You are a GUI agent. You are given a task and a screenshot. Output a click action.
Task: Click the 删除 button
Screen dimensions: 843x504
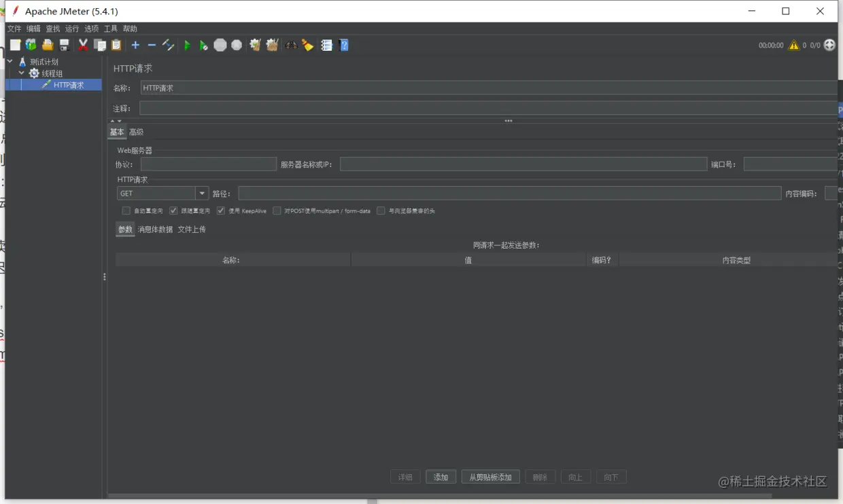[540, 477]
